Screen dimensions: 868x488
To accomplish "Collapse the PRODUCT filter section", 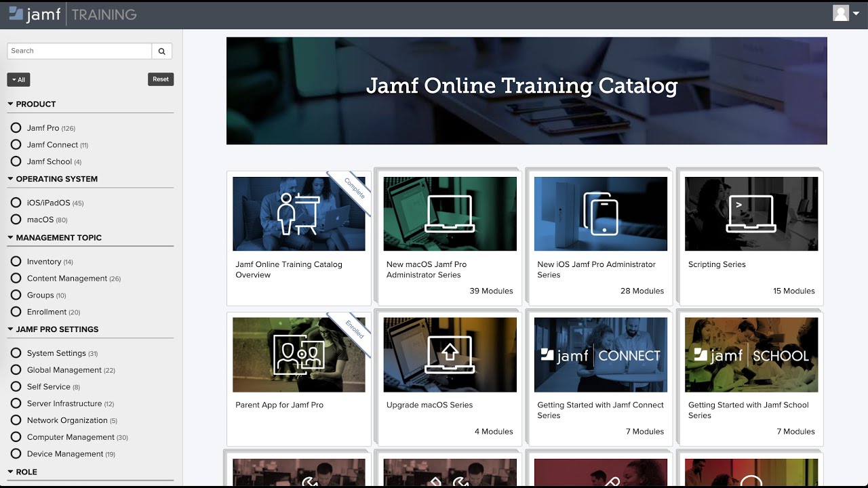I will (32, 104).
